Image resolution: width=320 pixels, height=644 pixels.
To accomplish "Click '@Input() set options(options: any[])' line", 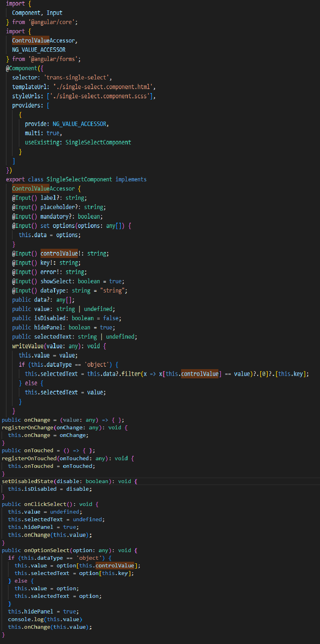I will coord(71,226).
